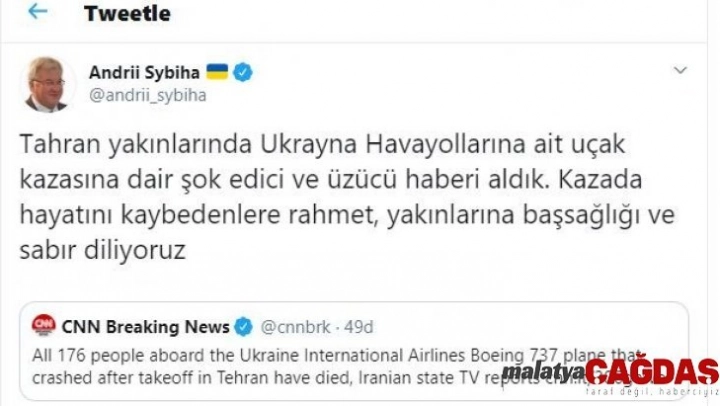Open quoted tweet text about 176 people aboard
Viewport: 720px width, 406px height.
(x=335, y=367)
